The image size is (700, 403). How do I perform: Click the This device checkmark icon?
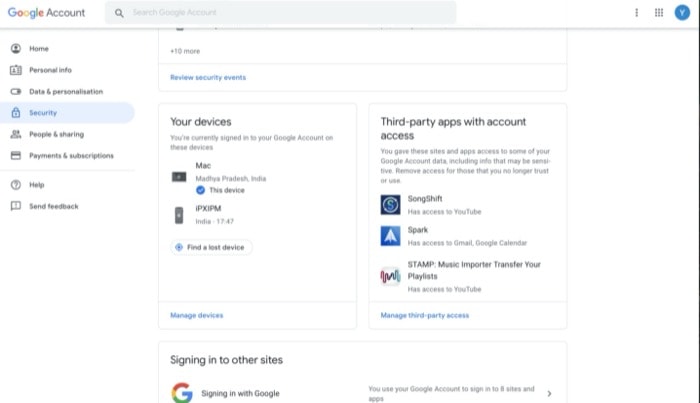click(x=200, y=190)
